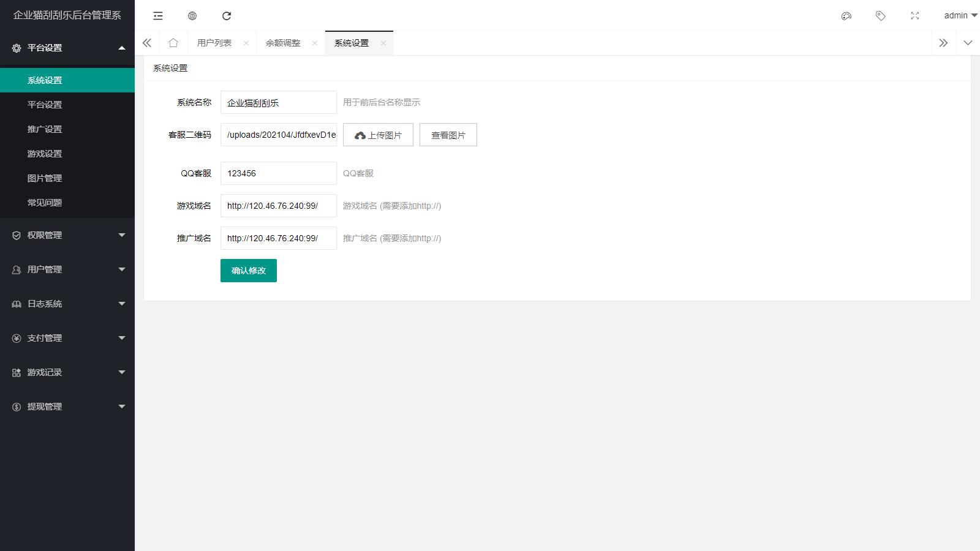This screenshot has height=551, width=980.
Task: Collapse sidebar with the menu fold icon
Action: point(158,16)
